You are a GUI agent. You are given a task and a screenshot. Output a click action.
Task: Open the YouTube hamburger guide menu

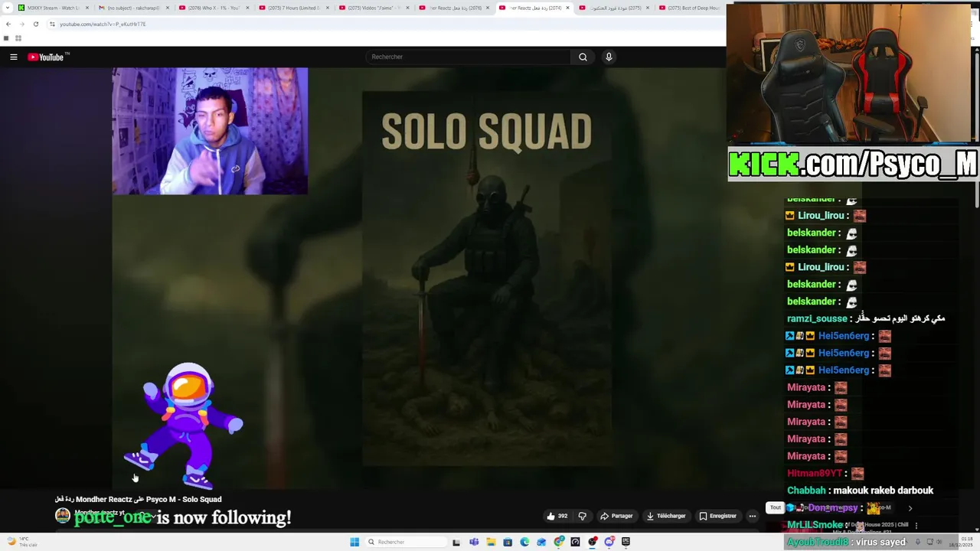click(x=13, y=57)
